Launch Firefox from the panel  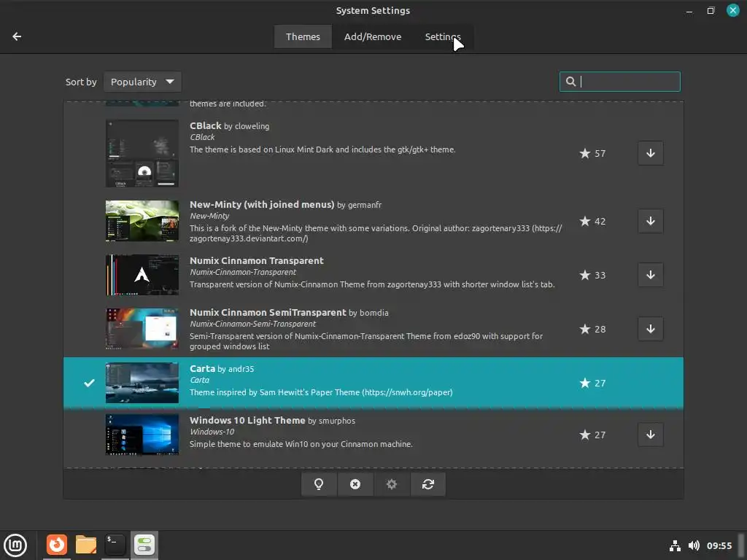(x=57, y=545)
